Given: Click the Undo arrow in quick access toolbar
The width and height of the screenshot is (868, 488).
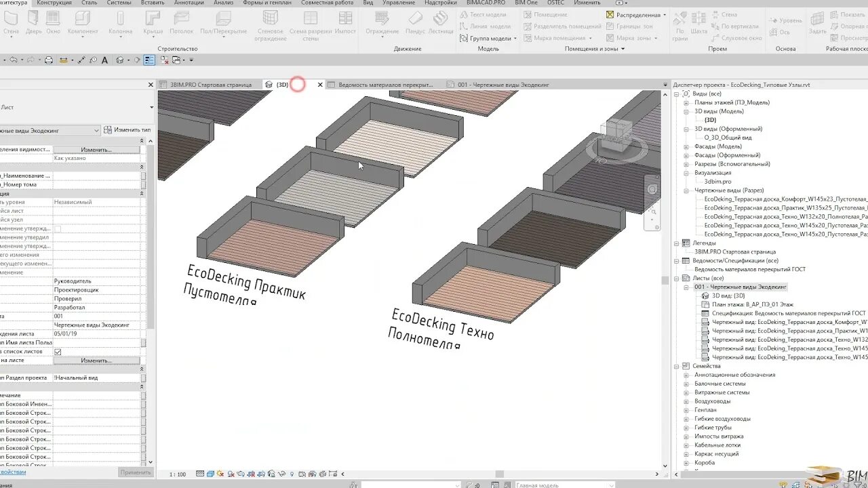Looking at the screenshot, I should click(14, 60).
